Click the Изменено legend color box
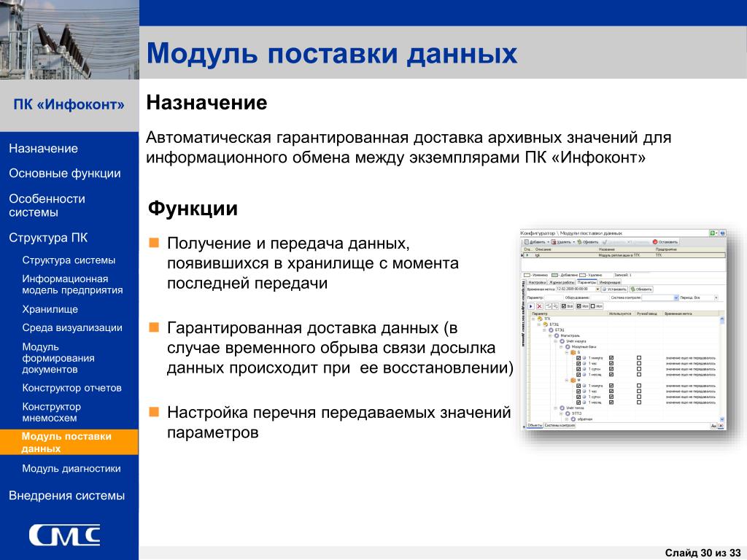Viewport: 747px width, 560px height. click(527, 275)
